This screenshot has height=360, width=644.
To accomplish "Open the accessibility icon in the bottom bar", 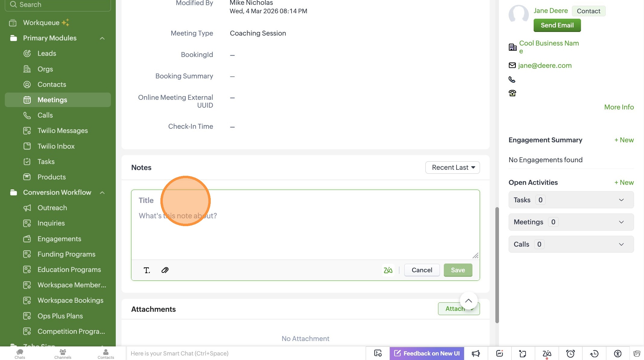I will [618, 353].
